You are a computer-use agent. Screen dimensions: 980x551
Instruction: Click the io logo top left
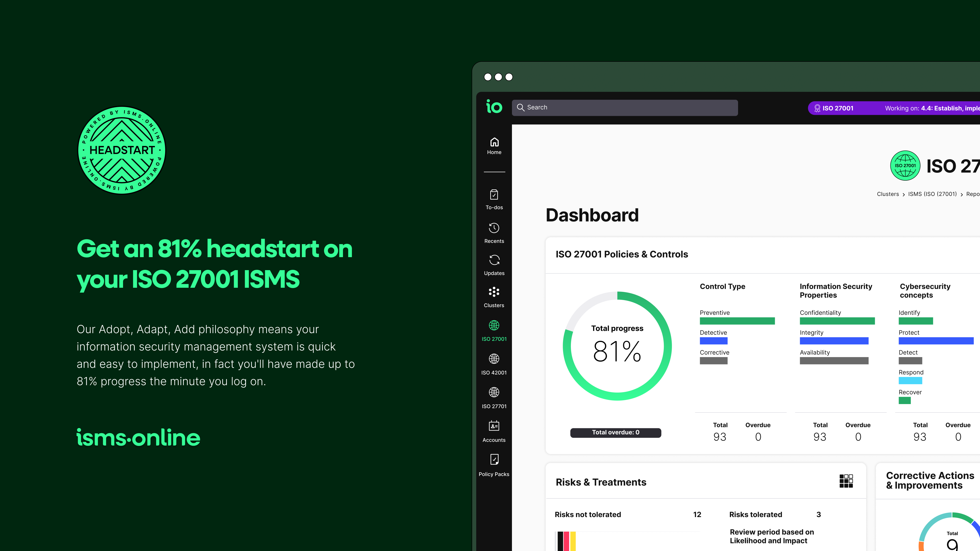pos(494,107)
